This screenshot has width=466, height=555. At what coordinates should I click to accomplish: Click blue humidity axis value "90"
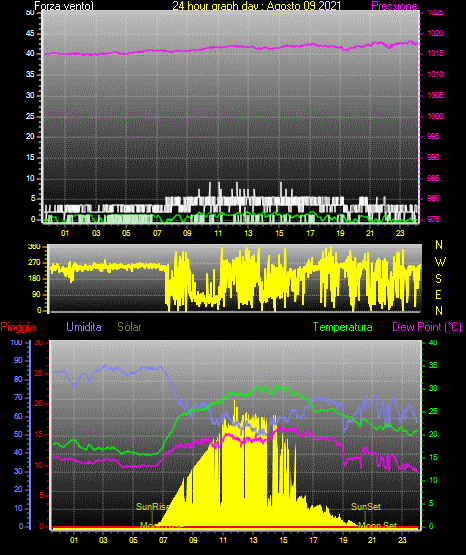(18, 360)
